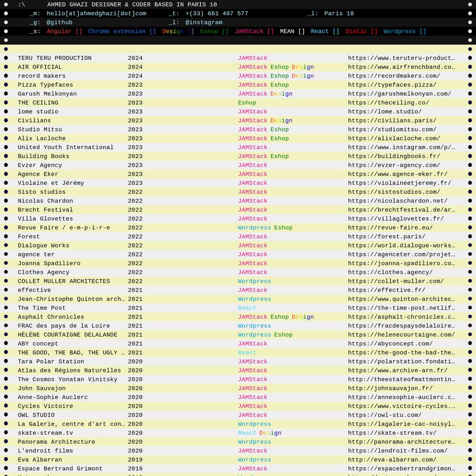Screen dimensions: 476x476
Task: Enable the React filter in header
Action: pos(325,31)
